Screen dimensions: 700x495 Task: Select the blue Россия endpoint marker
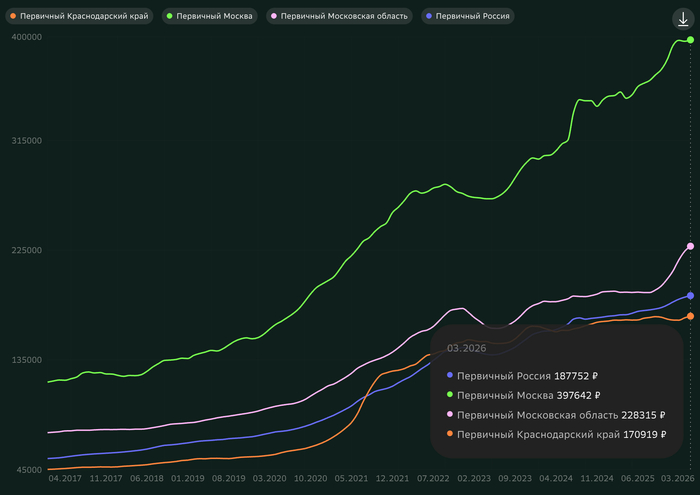(x=690, y=295)
